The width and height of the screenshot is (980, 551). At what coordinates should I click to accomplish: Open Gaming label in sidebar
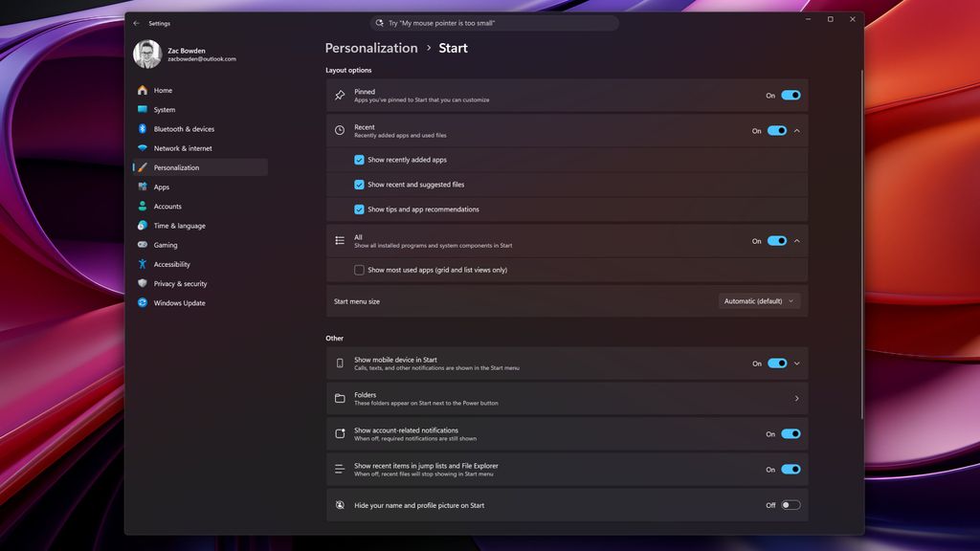tap(166, 245)
